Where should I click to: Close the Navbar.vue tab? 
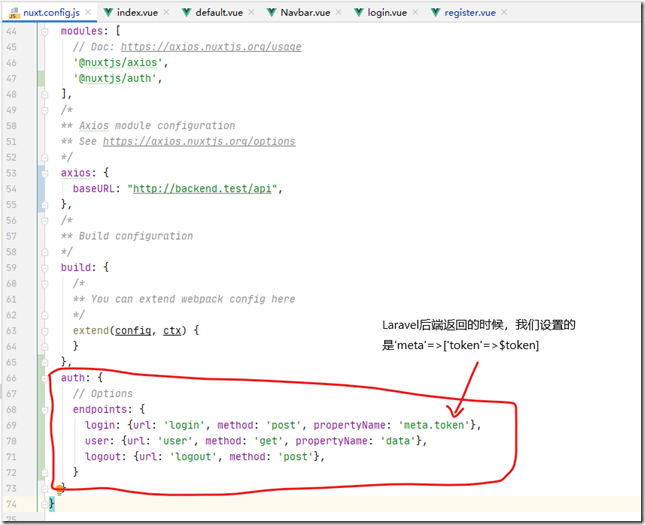[x=339, y=12]
